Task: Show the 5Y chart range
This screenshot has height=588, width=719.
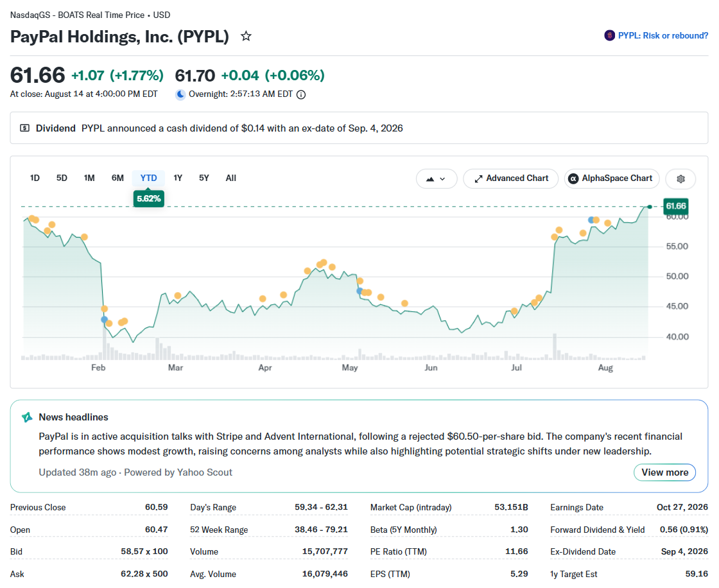Action: pos(204,178)
